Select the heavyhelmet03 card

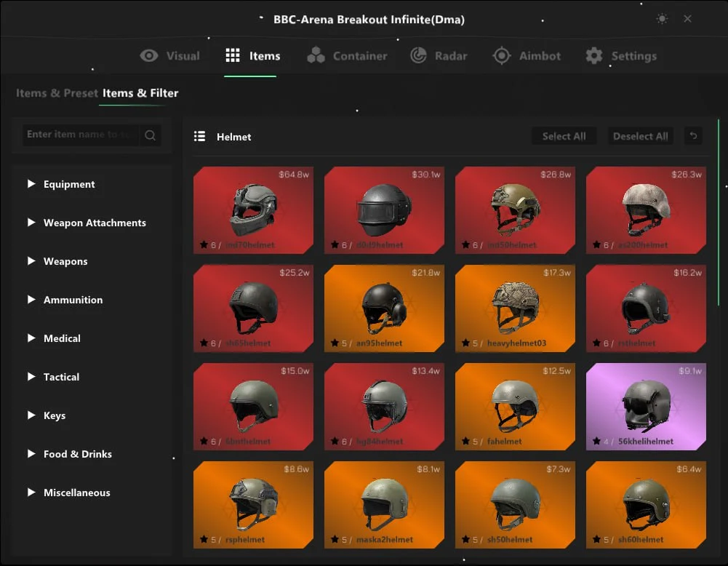click(x=516, y=308)
